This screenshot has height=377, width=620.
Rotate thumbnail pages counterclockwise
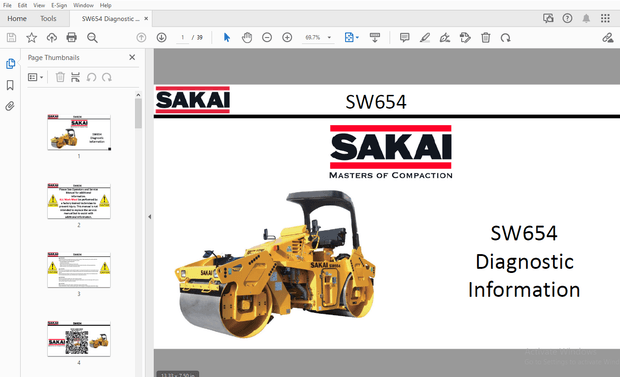pyautogui.click(x=91, y=77)
